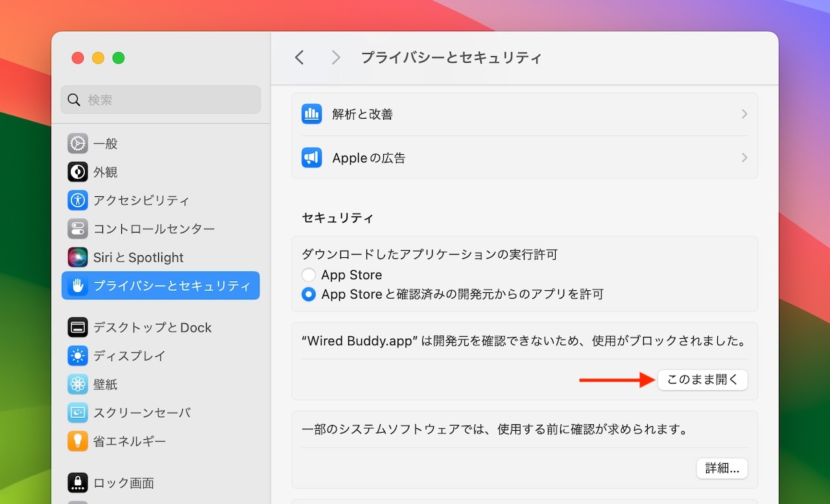830x504 pixels.
Task: Select the App Store only radio button
Action: coord(309,275)
